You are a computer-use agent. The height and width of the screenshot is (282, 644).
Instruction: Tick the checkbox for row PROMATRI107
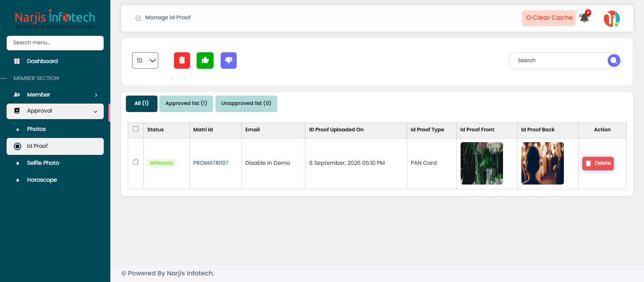136,162
